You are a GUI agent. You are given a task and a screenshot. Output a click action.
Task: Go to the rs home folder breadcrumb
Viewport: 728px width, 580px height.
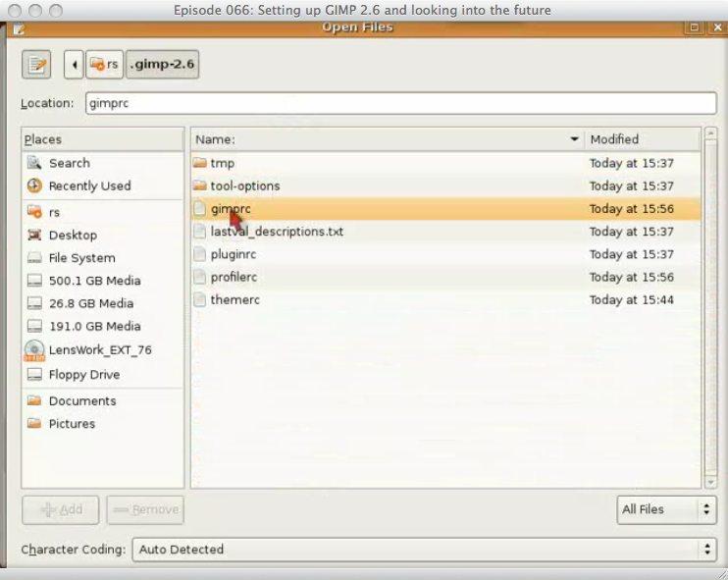click(x=104, y=64)
